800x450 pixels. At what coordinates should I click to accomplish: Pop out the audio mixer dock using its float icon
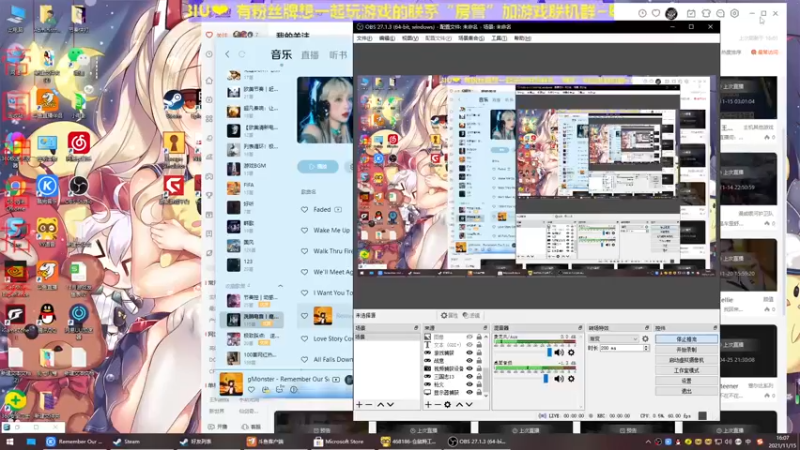[580, 328]
